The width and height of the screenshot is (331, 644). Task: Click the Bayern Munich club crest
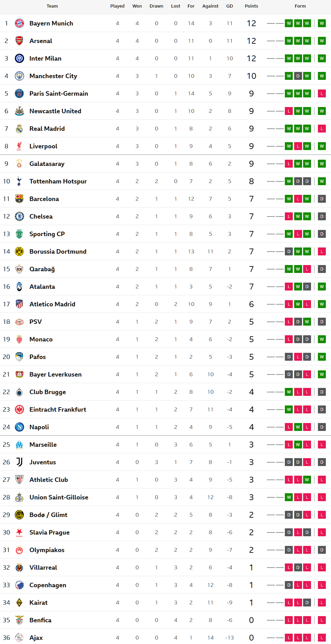(x=19, y=23)
